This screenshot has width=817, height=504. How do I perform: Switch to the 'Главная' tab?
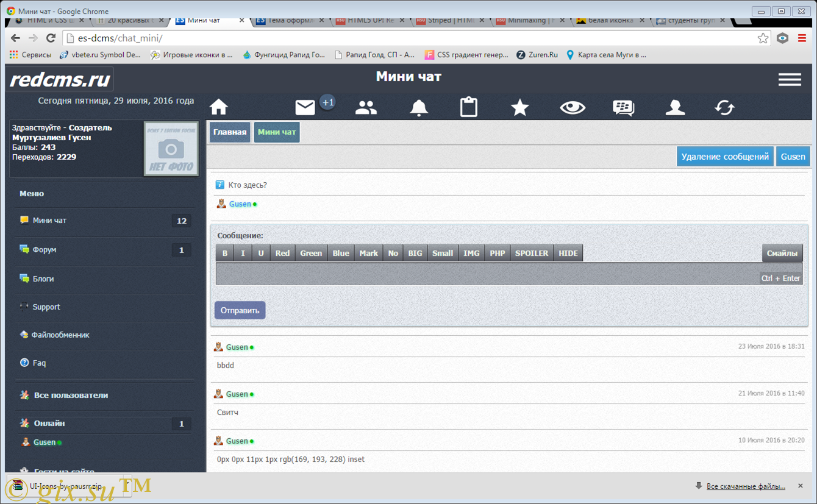230,132
